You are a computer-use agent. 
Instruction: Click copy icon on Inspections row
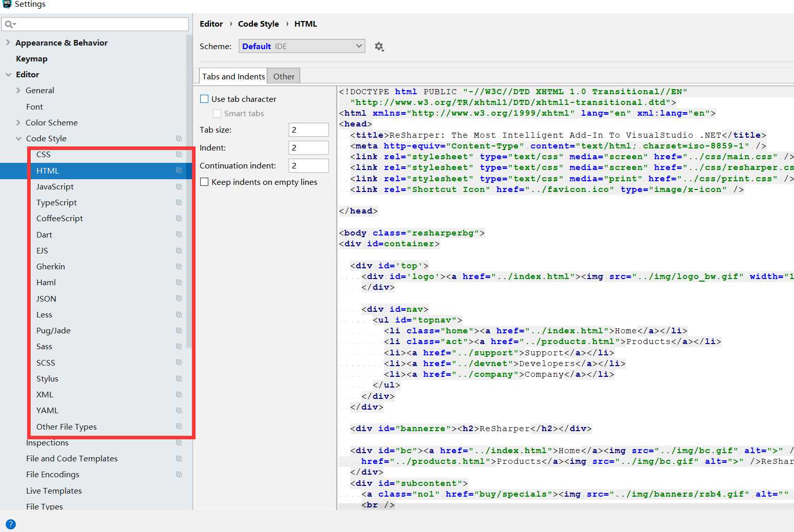pos(179,442)
